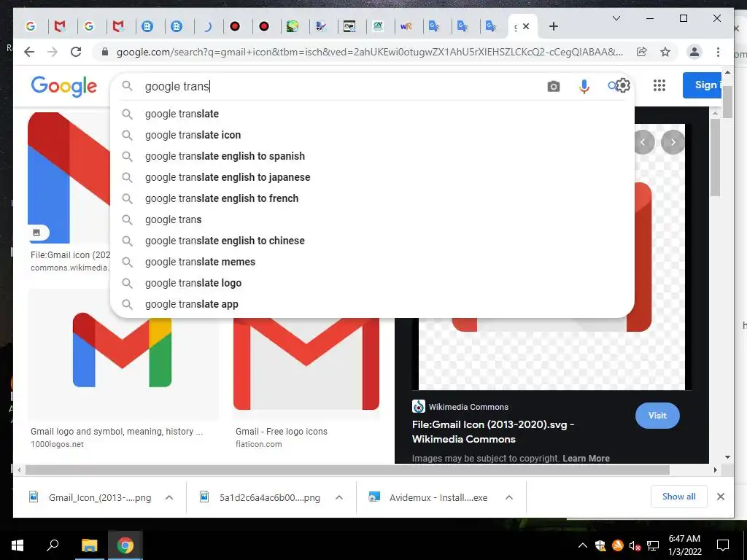The image size is (747, 560).
Task: Click the Visit button
Action: [657, 415]
